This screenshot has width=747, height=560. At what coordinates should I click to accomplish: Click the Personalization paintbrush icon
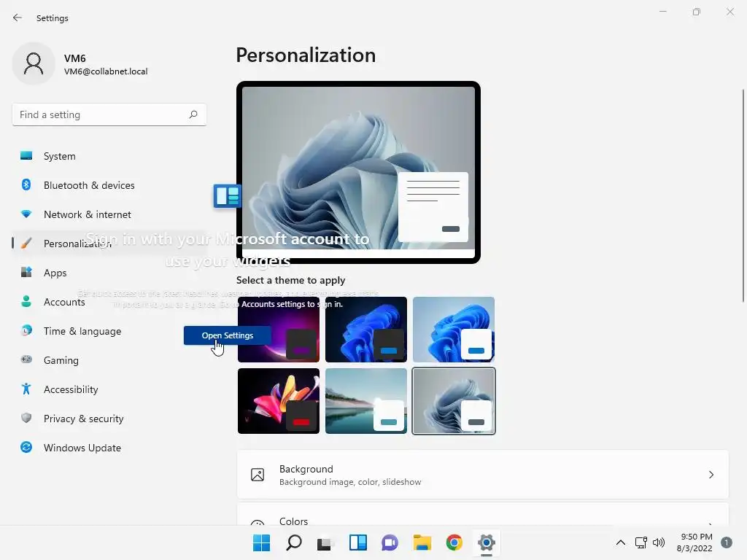(26, 243)
